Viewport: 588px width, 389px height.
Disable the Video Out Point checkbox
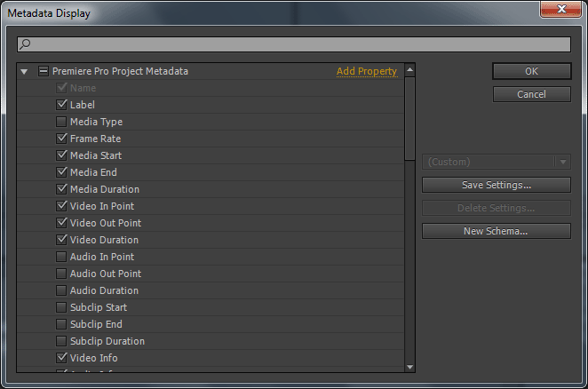(61, 223)
